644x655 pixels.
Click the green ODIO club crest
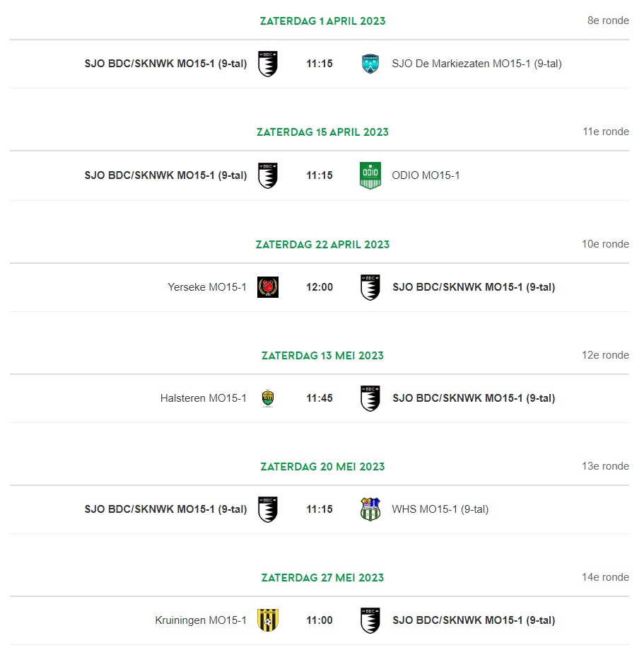[x=370, y=175]
